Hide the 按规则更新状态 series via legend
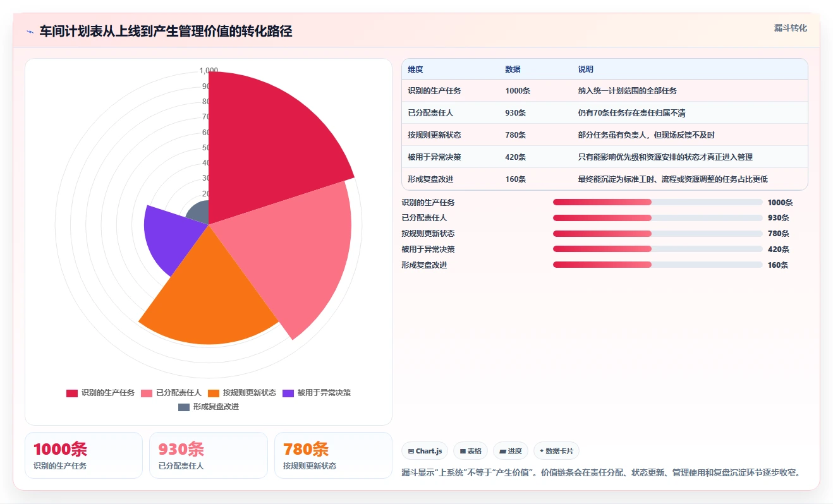The height and width of the screenshot is (504, 833). tap(242, 393)
